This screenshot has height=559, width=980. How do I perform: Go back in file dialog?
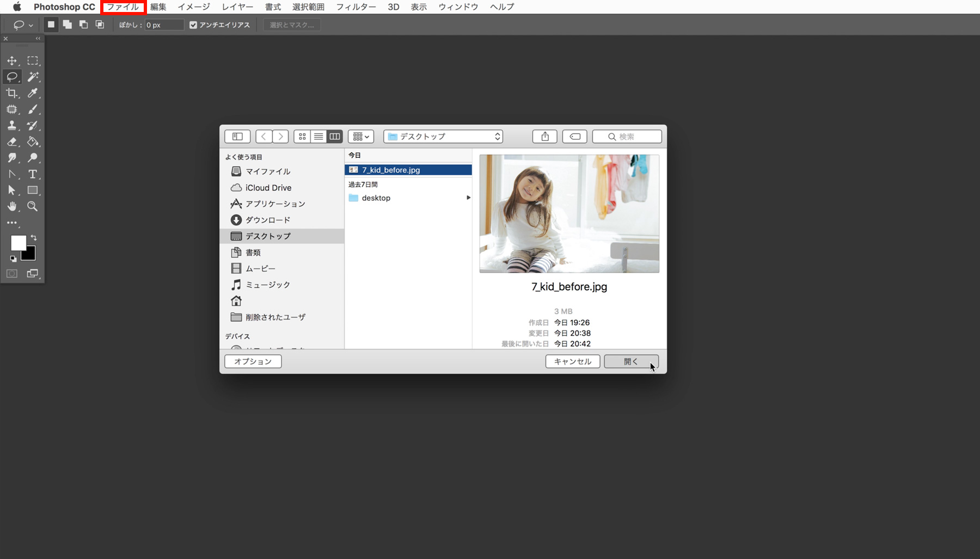pyautogui.click(x=264, y=137)
